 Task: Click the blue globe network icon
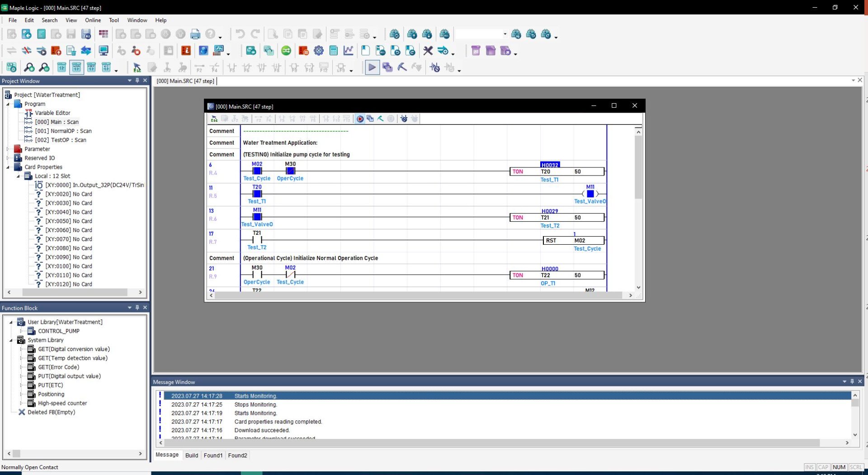coord(203,51)
